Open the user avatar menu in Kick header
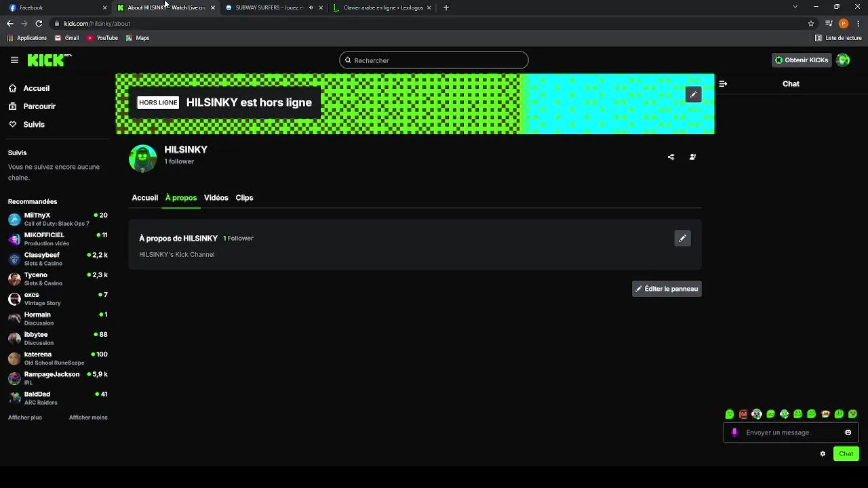The image size is (868, 488). click(843, 60)
